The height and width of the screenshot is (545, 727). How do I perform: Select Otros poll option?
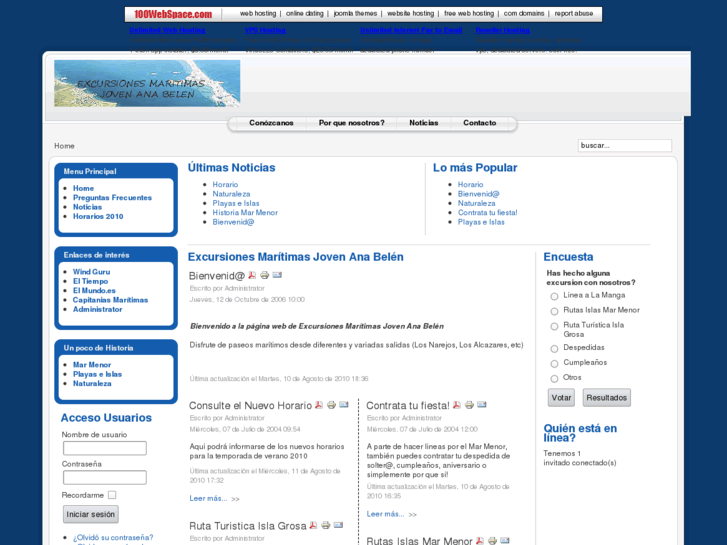click(554, 378)
